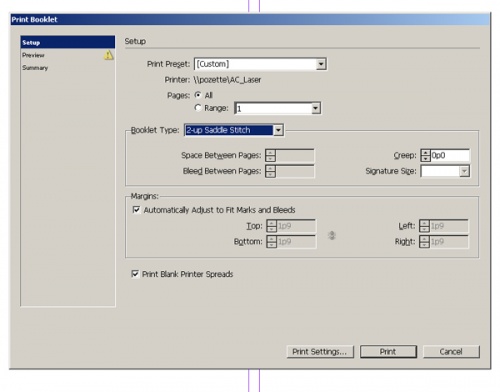This screenshot has height=392, width=500.
Task: Click the Creep stepper arrows
Action: [426, 155]
